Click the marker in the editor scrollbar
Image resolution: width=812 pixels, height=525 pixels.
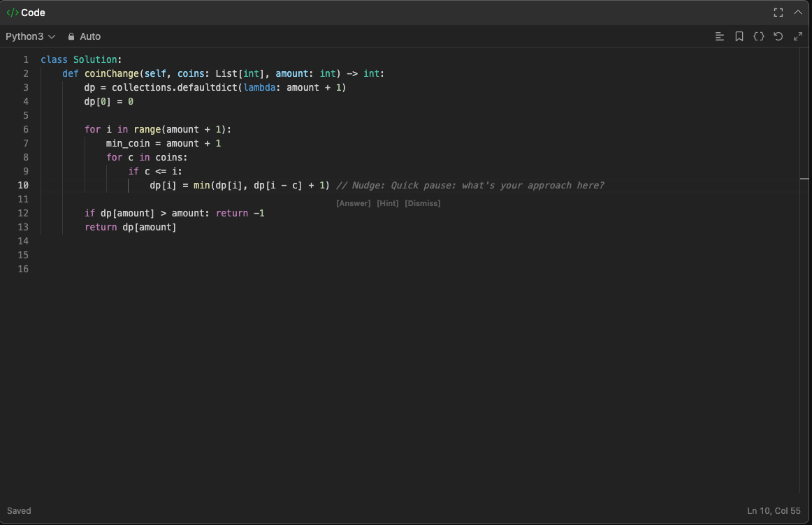pyautogui.click(x=804, y=179)
